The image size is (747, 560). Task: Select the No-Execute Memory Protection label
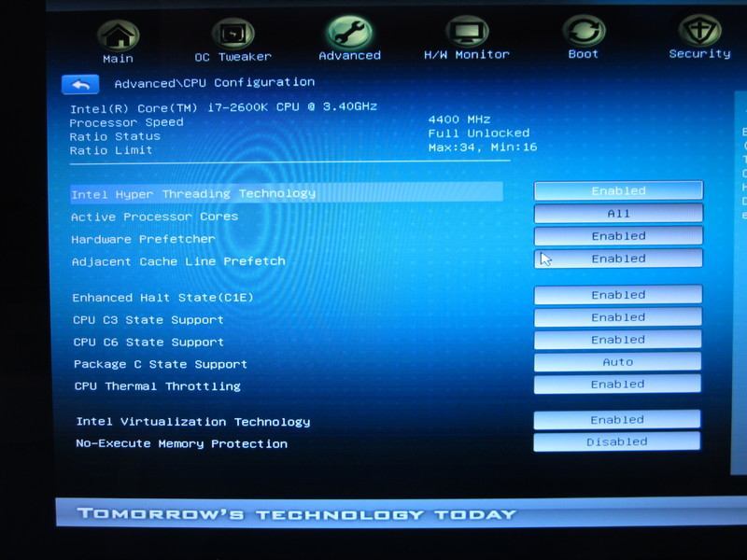[181, 444]
